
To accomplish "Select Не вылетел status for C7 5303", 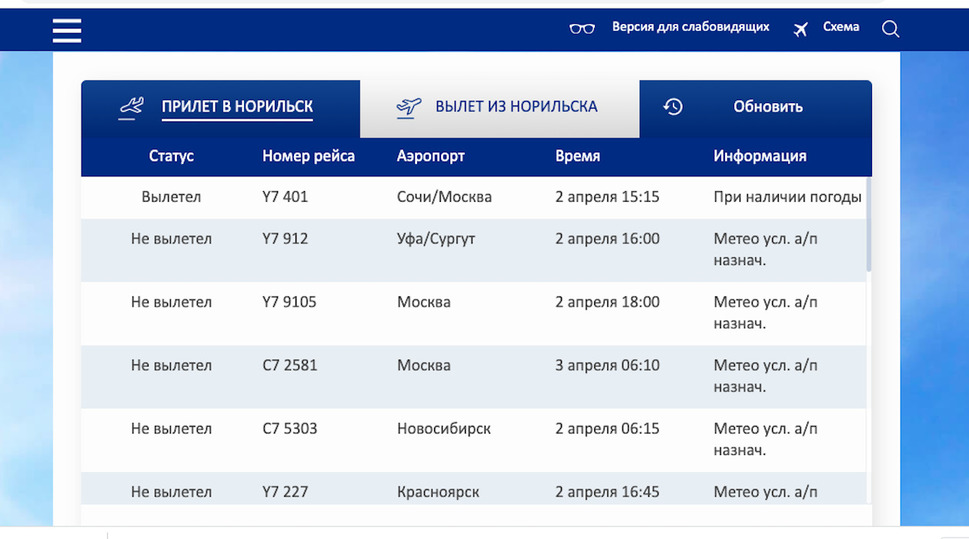I will tap(171, 428).
